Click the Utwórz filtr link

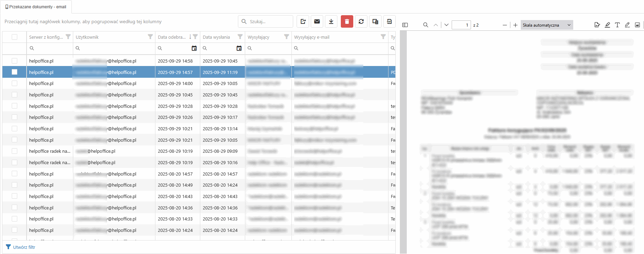click(24, 247)
